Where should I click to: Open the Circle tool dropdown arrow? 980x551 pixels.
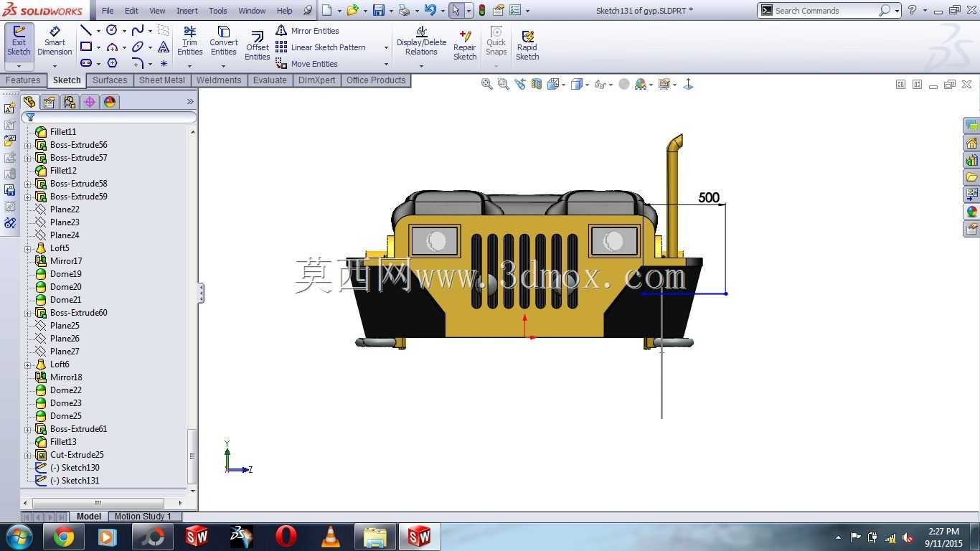(x=124, y=31)
